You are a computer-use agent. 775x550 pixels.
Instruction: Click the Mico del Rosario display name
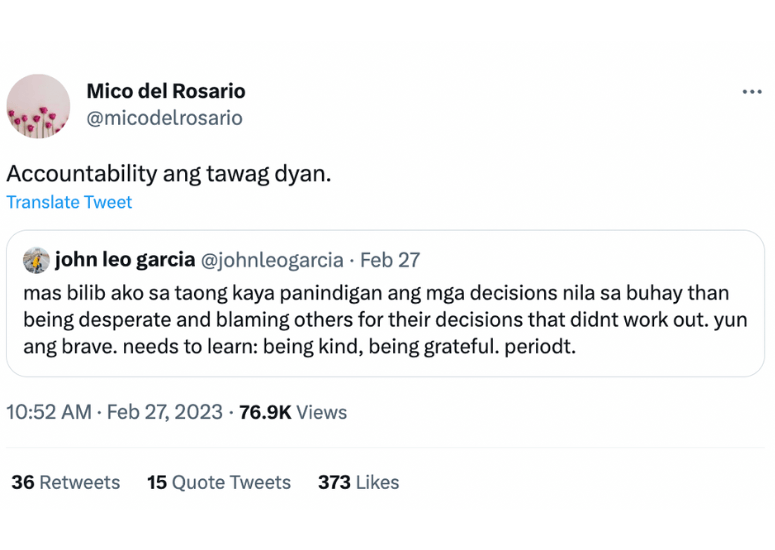pos(166,91)
